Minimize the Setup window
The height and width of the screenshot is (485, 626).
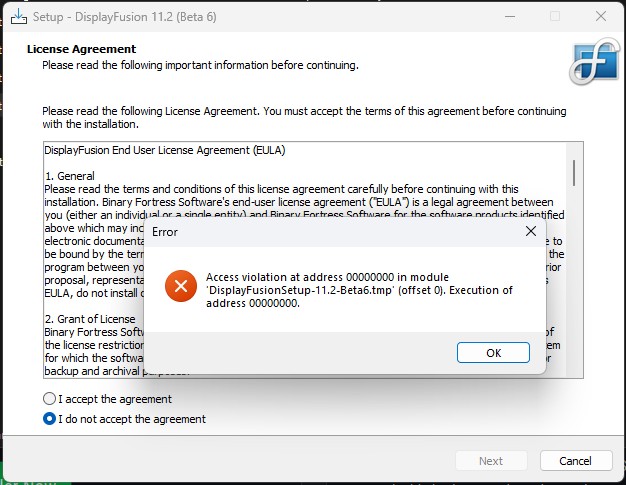[508, 17]
